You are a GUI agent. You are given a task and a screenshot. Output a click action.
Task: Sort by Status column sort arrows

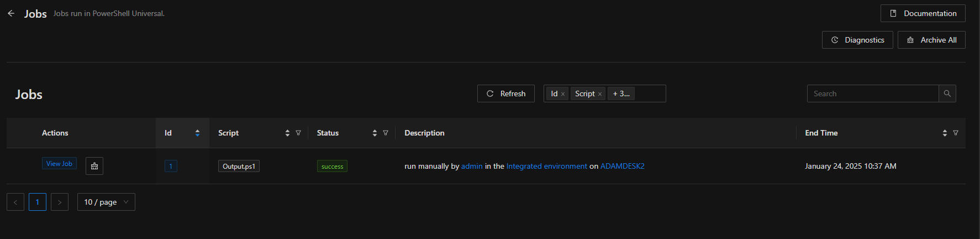[x=375, y=133]
